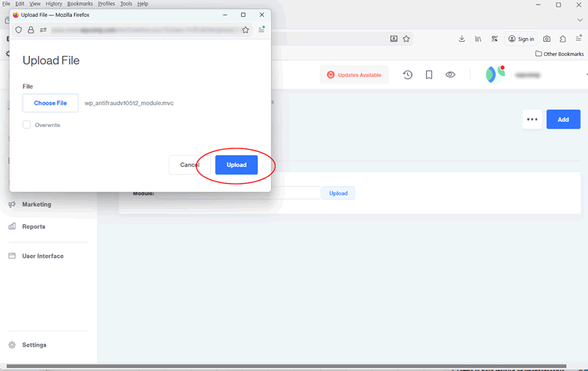588x371 pixels.
Task: Open the History menu
Action: [x=54, y=4]
